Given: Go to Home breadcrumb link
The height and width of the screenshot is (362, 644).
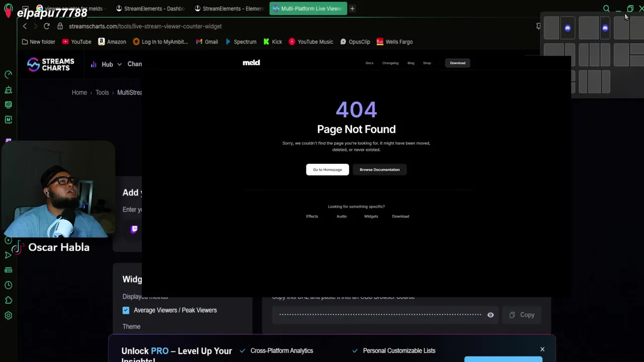Looking at the screenshot, I should click(79, 93).
